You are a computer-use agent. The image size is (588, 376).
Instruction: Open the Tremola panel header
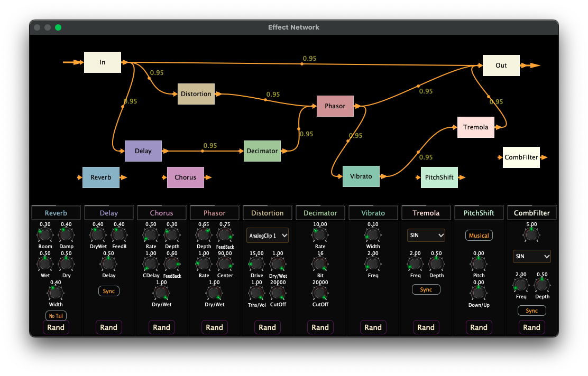(426, 213)
